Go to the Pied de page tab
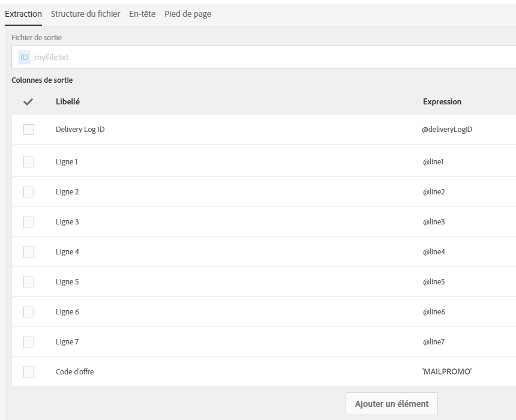The height and width of the screenshot is (420, 516). click(188, 13)
